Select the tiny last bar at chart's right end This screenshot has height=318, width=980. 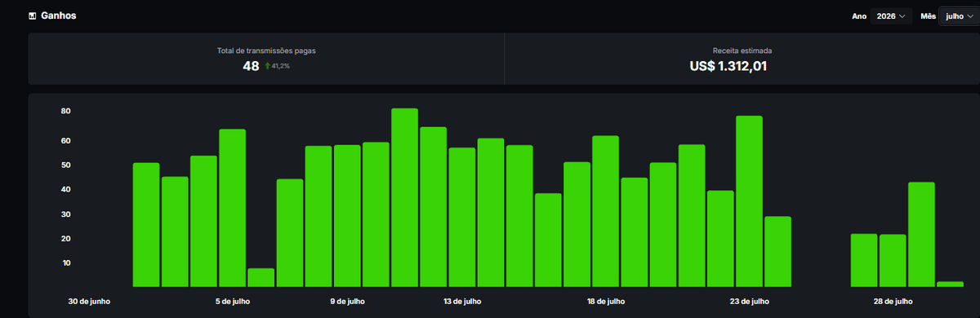coord(950,284)
